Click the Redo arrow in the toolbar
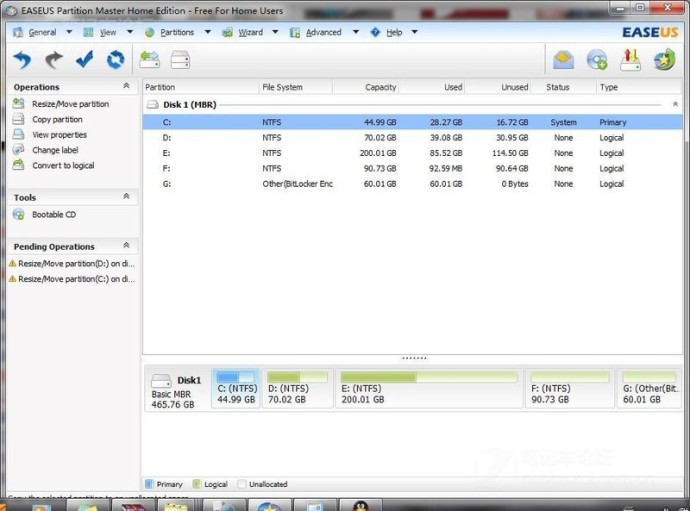Screen dimensions: 690x511 (x=53, y=60)
